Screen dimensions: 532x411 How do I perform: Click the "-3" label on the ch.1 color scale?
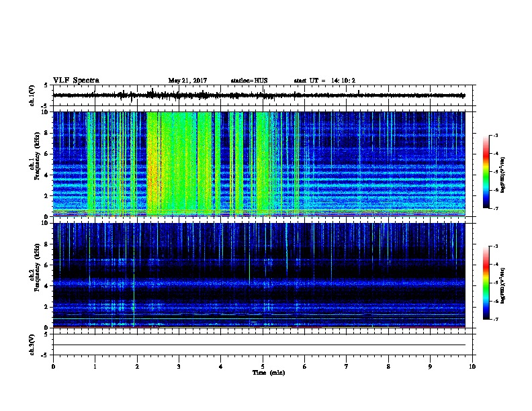pyautogui.click(x=495, y=135)
